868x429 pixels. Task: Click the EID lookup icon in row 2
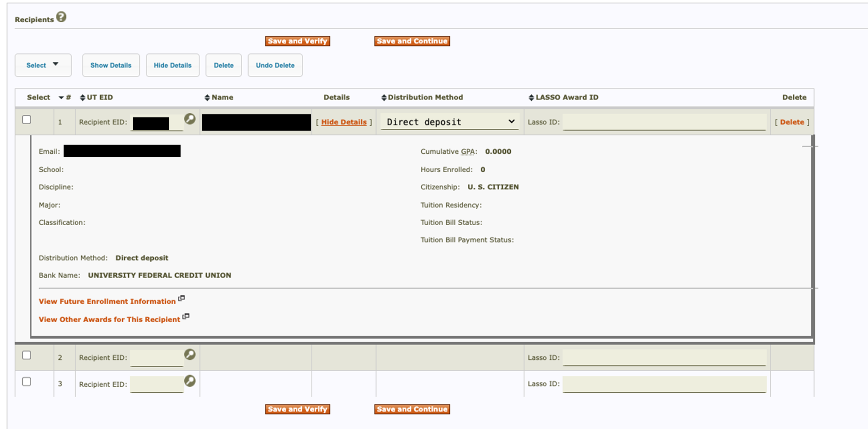pyautogui.click(x=190, y=354)
